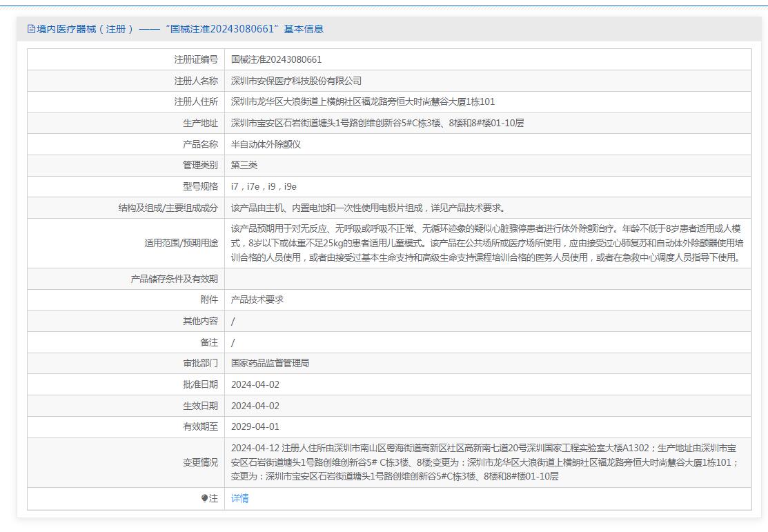Click the document icon before 境内医疗器械 heading
The width and height of the screenshot is (768, 532).
31,29
